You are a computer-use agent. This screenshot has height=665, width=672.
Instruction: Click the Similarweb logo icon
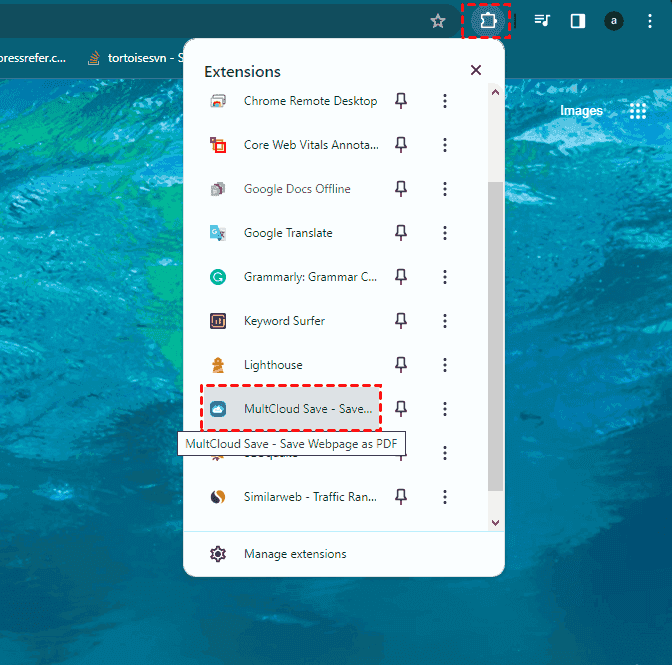(218, 497)
